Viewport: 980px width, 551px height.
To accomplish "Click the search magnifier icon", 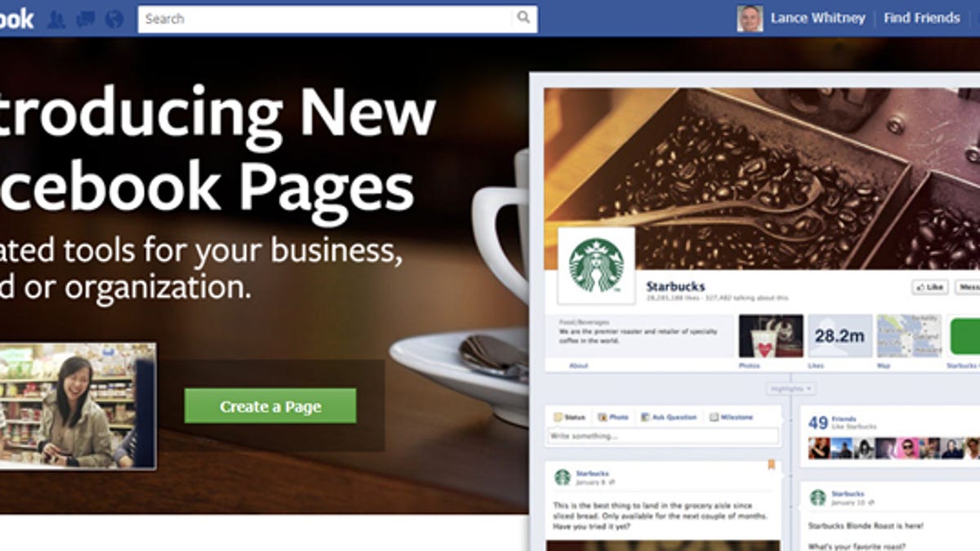I will [x=523, y=17].
